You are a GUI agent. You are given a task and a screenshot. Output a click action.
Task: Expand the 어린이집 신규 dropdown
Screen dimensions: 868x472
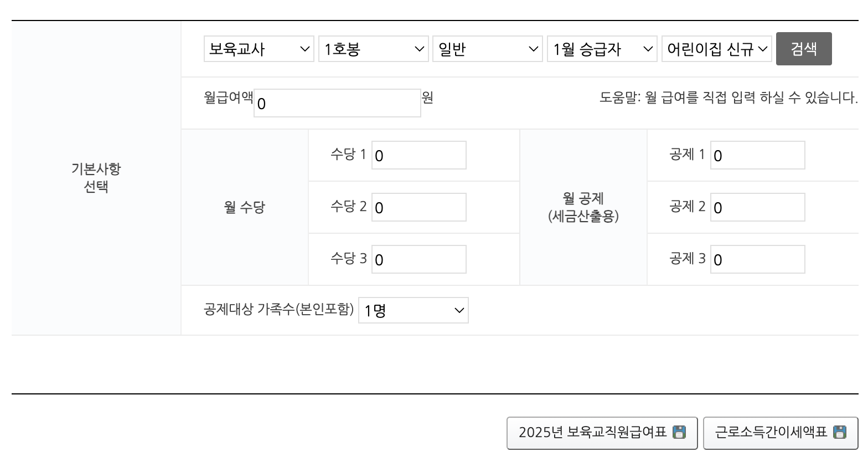click(716, 49)
